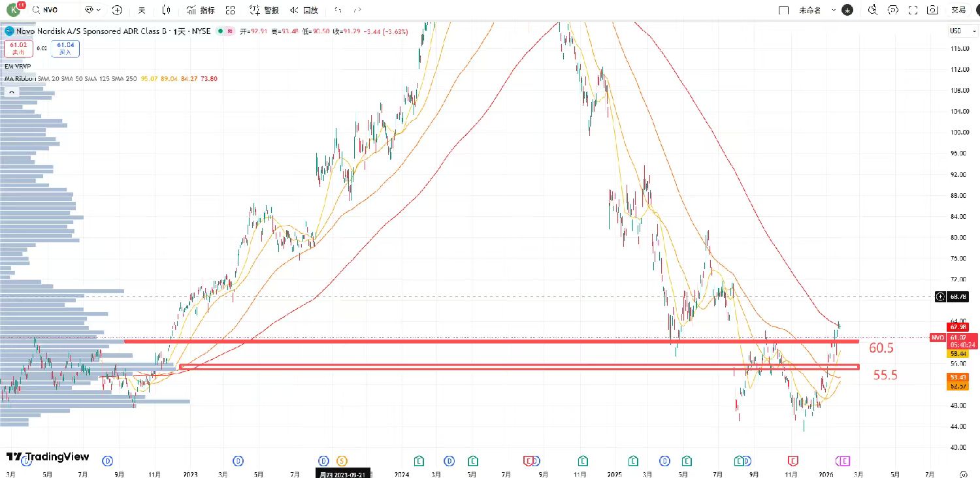
Task: Open the 天 time interval selector
Action: pyautogui.click(x=141, y=10)
